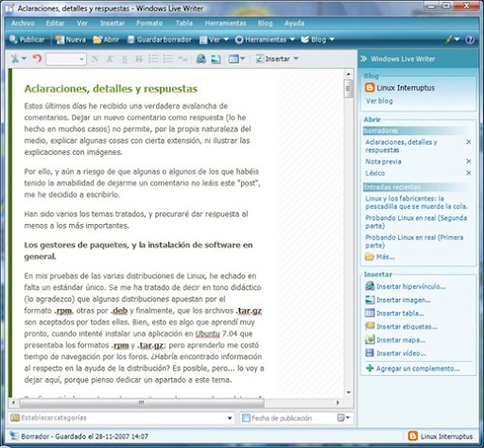Click the insert picture toolbar icon
The image size is (484, 448).
click(216, 59)
